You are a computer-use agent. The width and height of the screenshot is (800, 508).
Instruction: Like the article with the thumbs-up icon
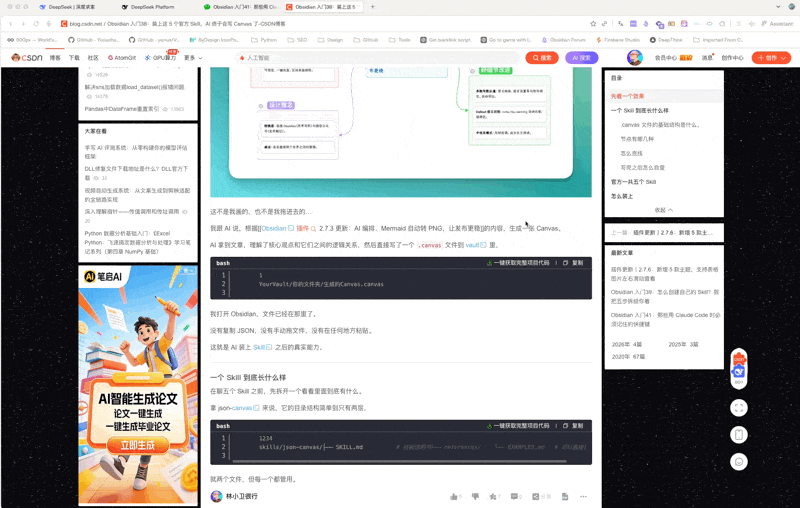click(x=454, y=496)
